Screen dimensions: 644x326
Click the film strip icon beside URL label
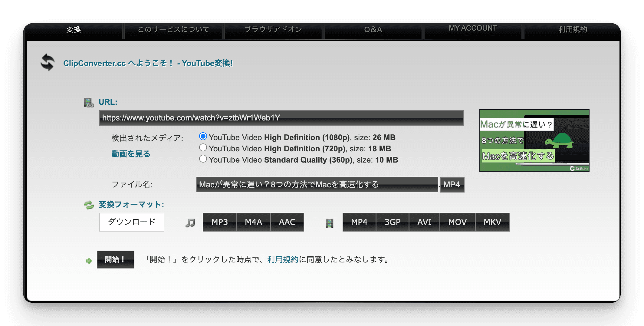[x=89, y=103]
